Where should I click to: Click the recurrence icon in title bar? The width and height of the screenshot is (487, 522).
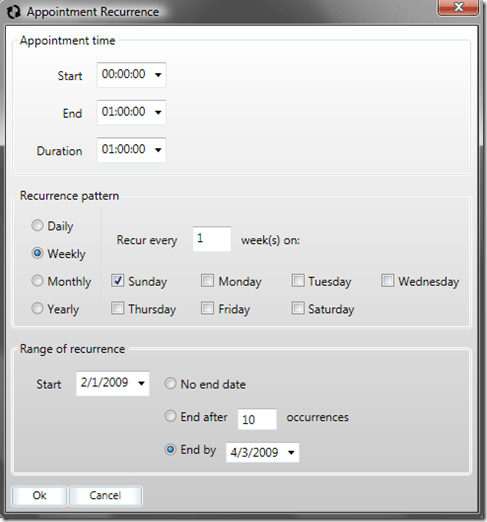coord(14,12)
